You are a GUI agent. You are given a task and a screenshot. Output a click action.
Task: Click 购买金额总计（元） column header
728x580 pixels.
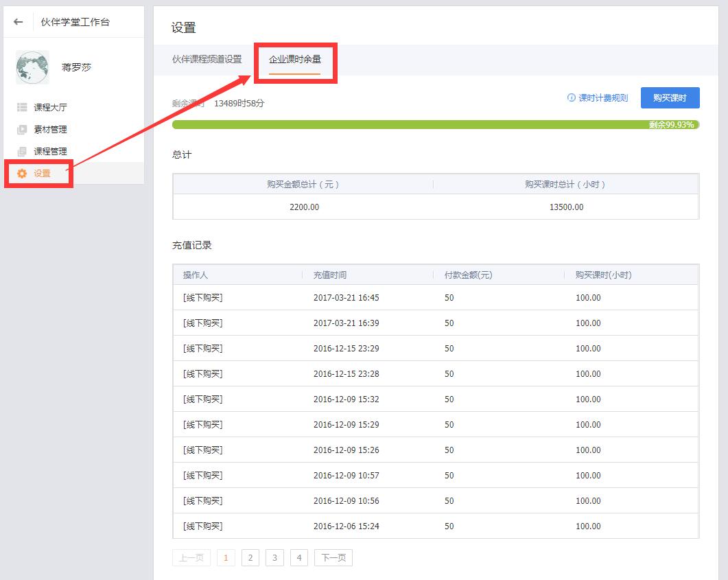(303, 185)
